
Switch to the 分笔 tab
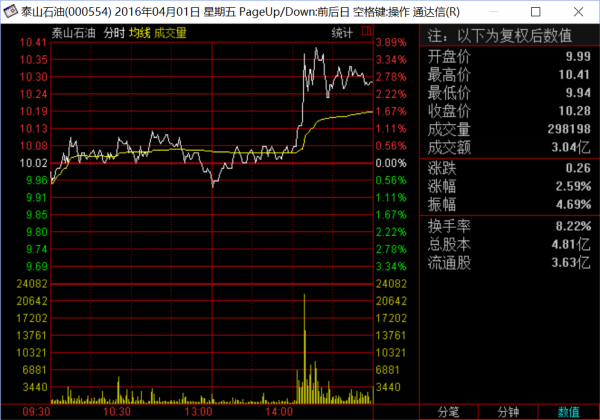[448, 411]
